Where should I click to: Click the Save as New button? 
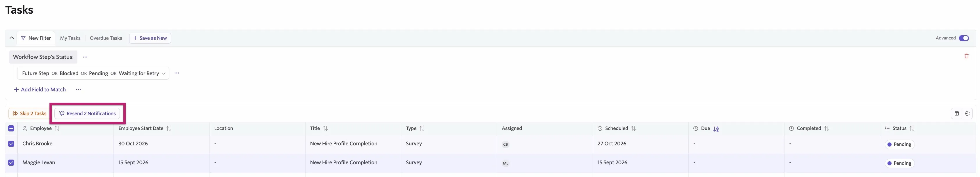[150, 38]
